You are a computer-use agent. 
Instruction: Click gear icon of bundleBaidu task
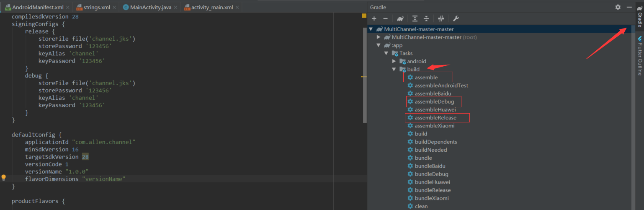(x=410, y=166)
